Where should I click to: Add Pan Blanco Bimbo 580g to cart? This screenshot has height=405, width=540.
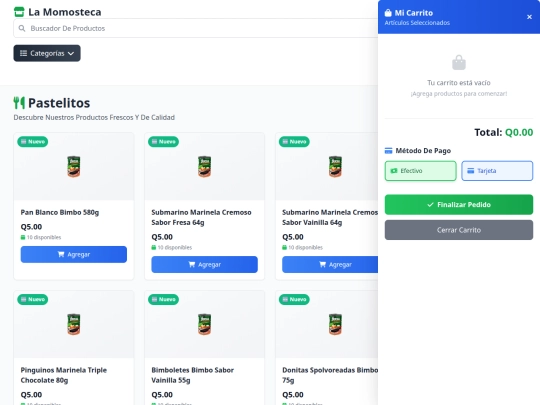(74, 255)
